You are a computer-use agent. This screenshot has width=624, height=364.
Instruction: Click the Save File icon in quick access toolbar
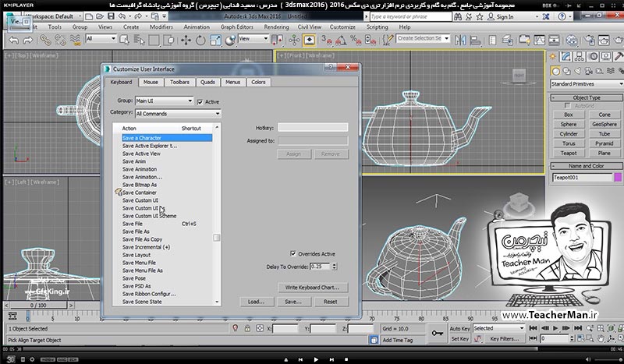click(x=111, y=16)
